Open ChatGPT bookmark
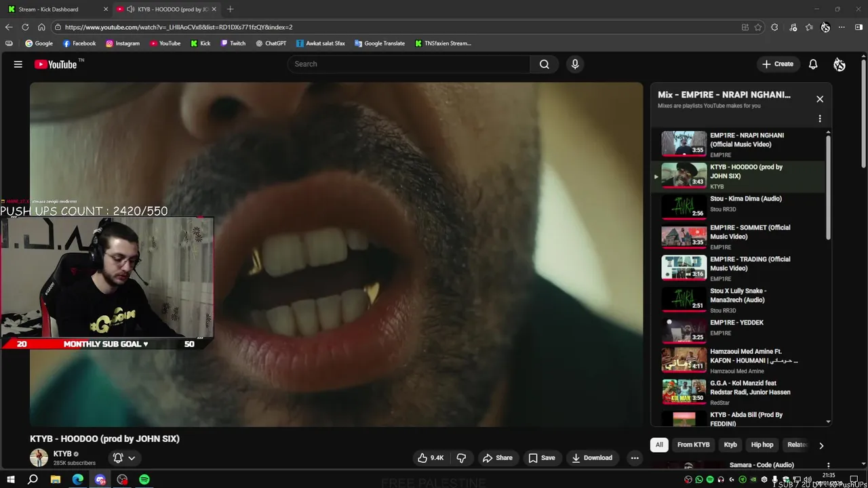The width and height of the screenshot is (868, 488). coord(271,43)
